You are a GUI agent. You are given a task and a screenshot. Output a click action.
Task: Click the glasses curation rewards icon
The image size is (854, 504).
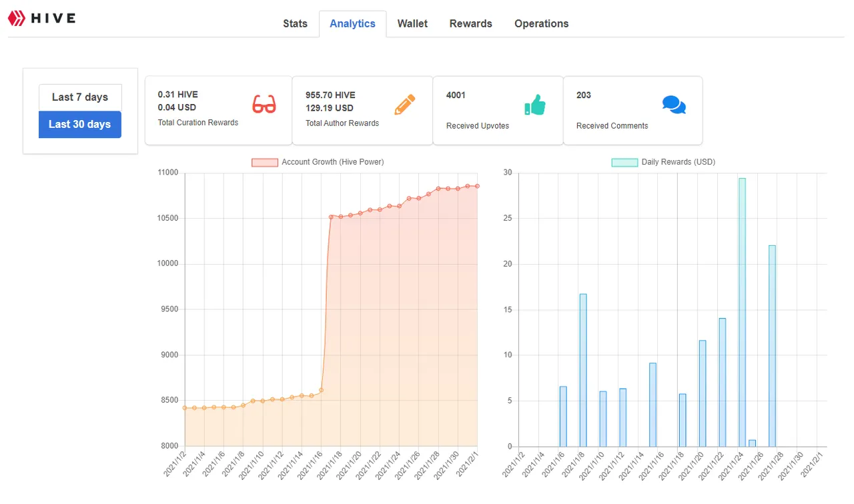[264, 105]
